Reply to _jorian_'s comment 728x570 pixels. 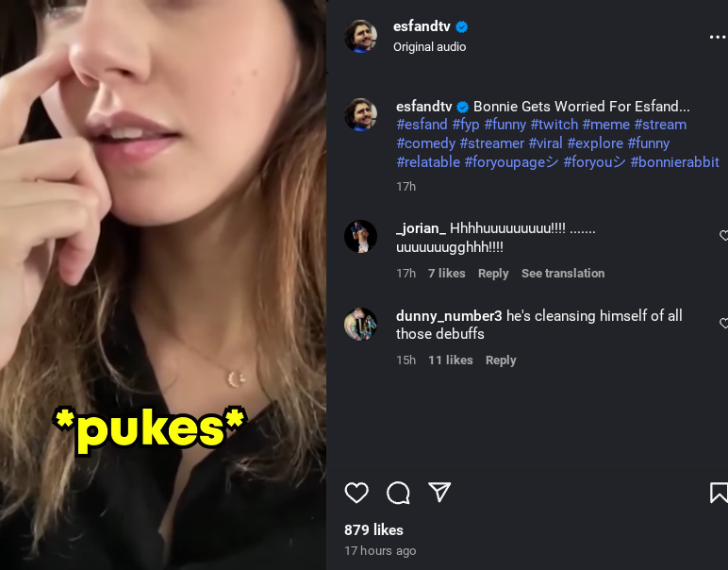coord(493,273)
